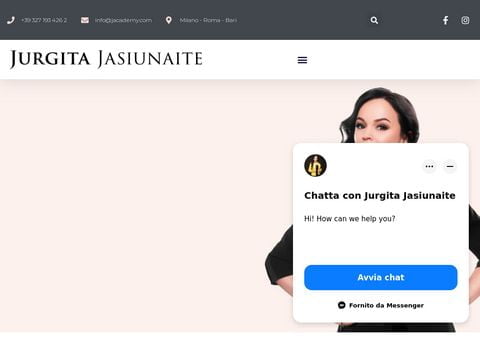Click the phone icon in top bar

pyautogui.click(x=11, y=20)
